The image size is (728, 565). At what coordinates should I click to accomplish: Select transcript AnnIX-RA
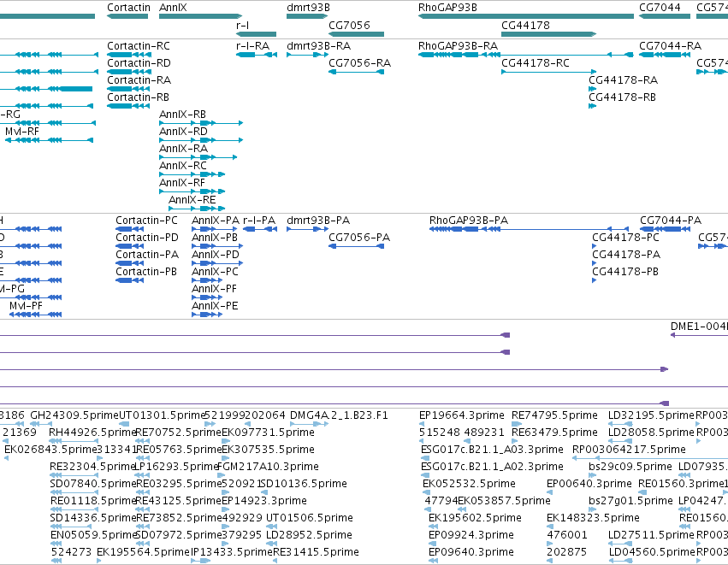pyautogui.click(x=183, y=149)
